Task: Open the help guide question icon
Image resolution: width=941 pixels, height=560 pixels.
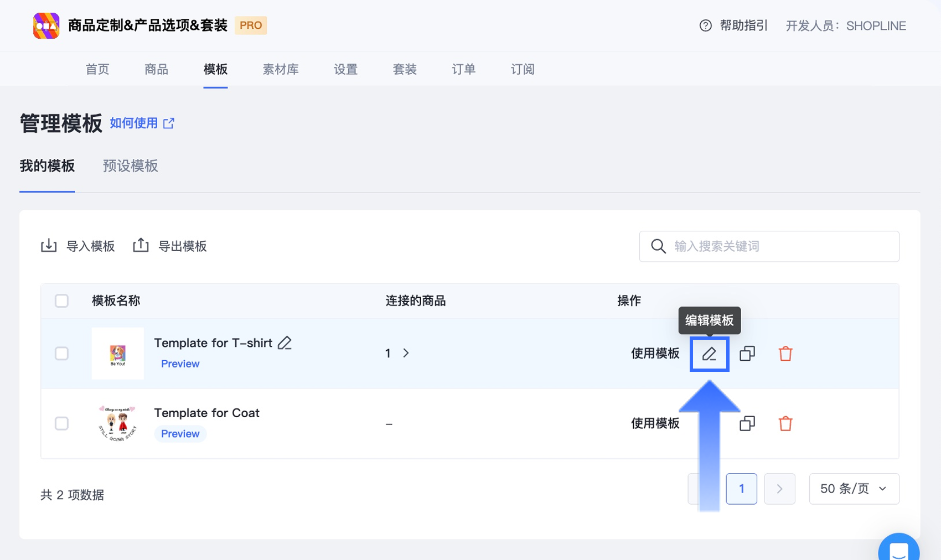Action: tap(705, 25)
